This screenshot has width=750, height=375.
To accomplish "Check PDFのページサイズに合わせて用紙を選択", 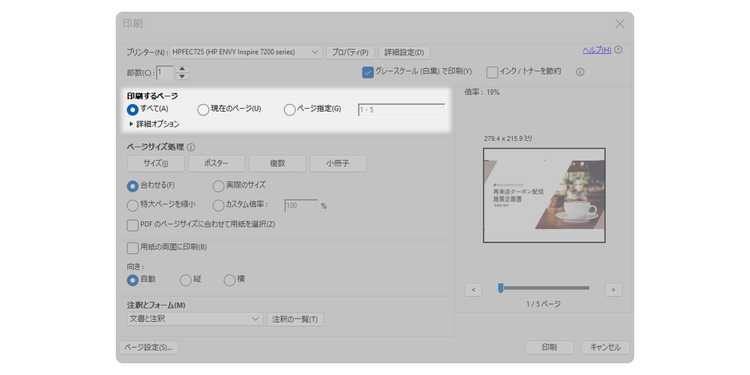I will coord(132,225).
